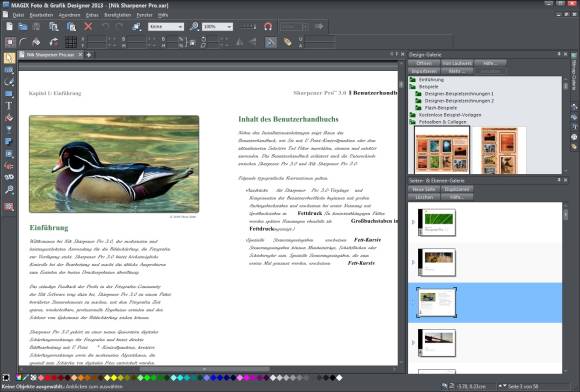Click the Öffnen button in Design-Galerie
This screenshot has height=392, width=580.
tap(424, 63)
